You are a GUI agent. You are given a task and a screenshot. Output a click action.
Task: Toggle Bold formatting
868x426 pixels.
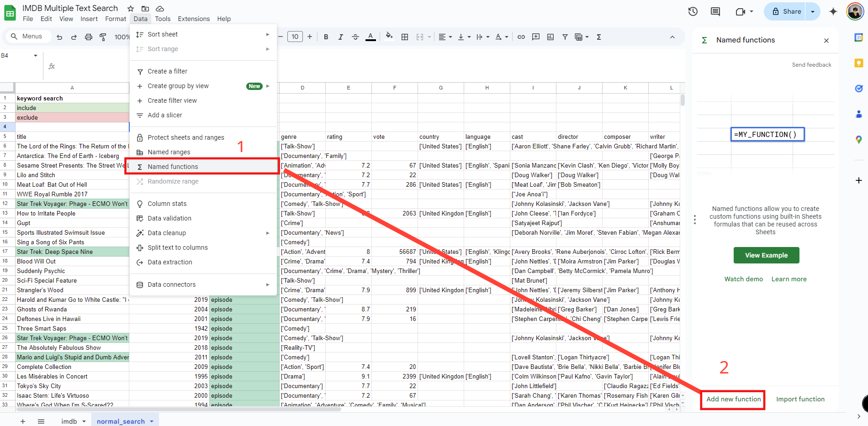click(326, 37)
